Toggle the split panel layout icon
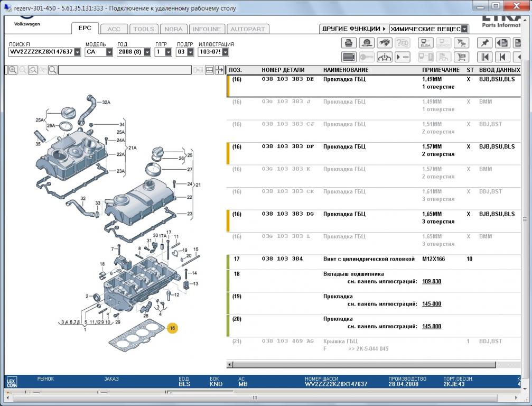 pyautogui.click(x=209, y=70)
